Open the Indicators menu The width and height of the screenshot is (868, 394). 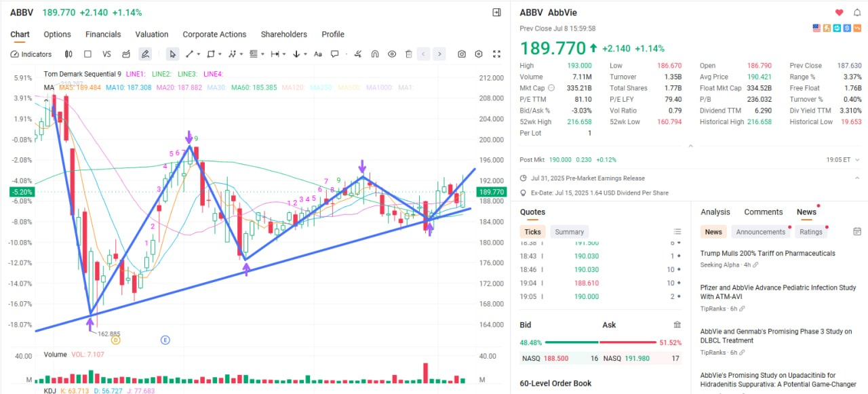coord(31,54)
